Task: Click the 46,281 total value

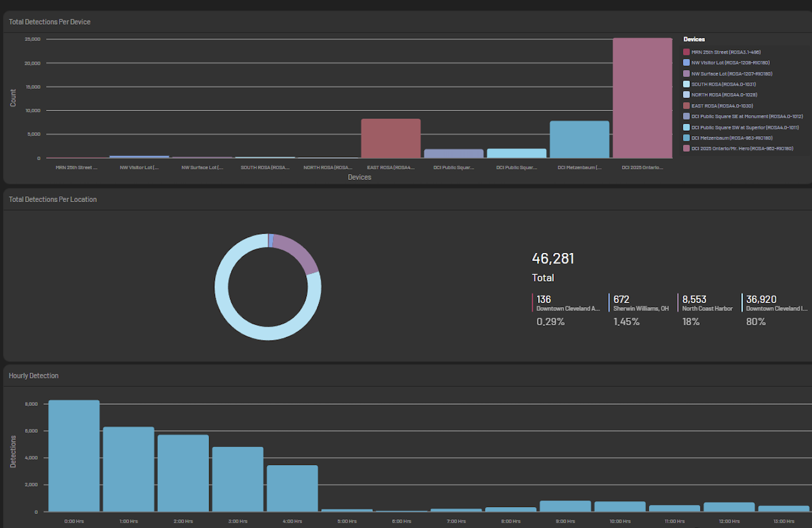Action: [x=553, y=258]
